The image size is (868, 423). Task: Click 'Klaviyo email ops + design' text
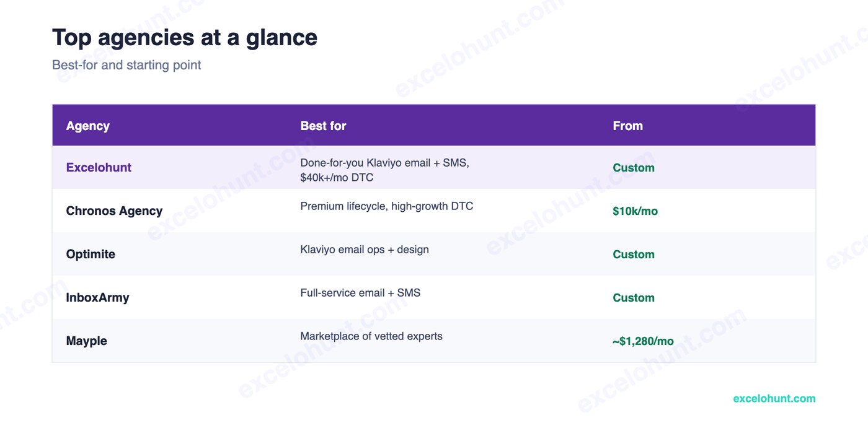pyautogui.click(x=365, y=250)
